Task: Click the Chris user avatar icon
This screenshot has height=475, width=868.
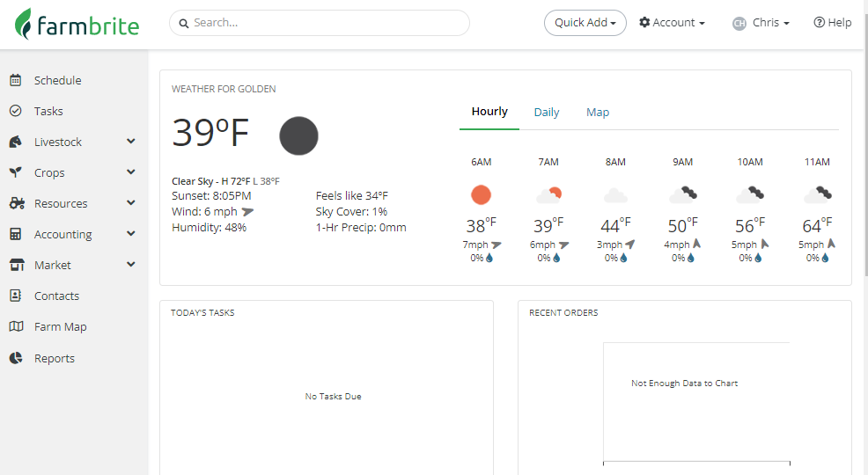Action: pos(739,23)
